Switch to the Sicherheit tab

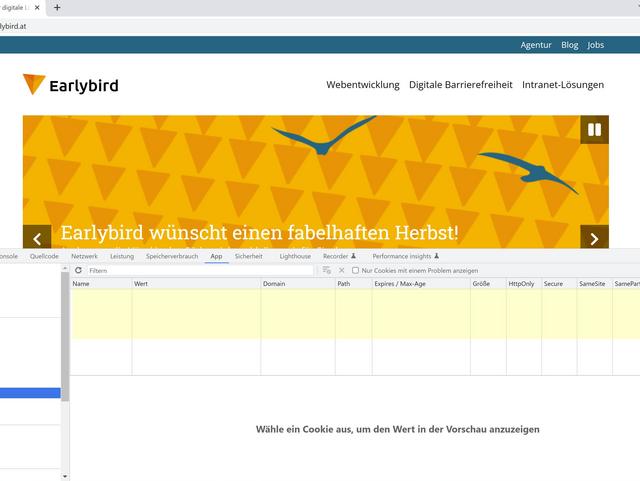click(x=249, y=256)
